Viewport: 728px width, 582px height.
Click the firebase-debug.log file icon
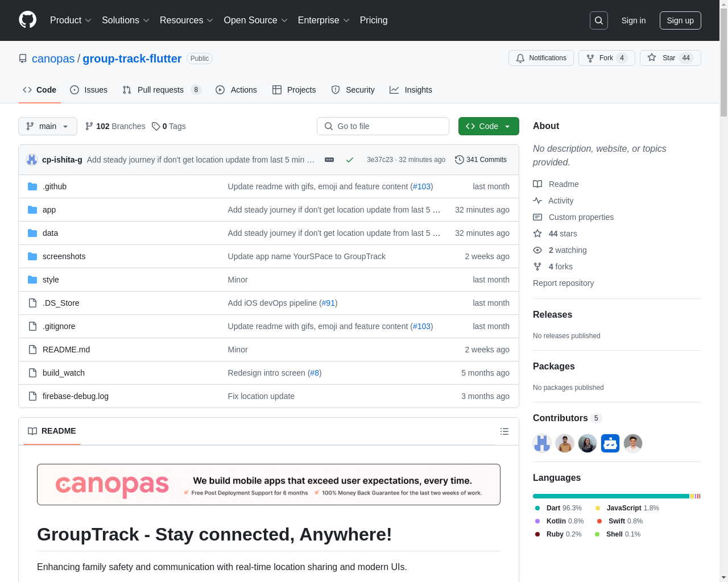(32, 396)
